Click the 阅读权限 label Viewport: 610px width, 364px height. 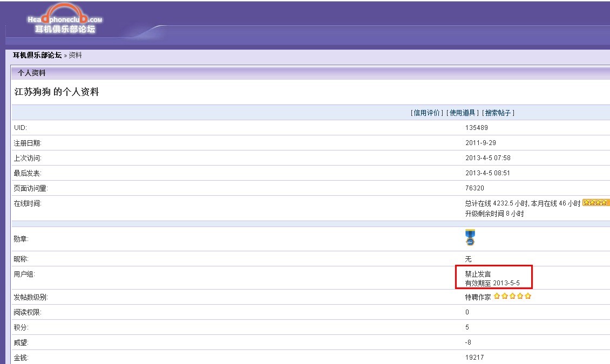(x=27, y=312)
